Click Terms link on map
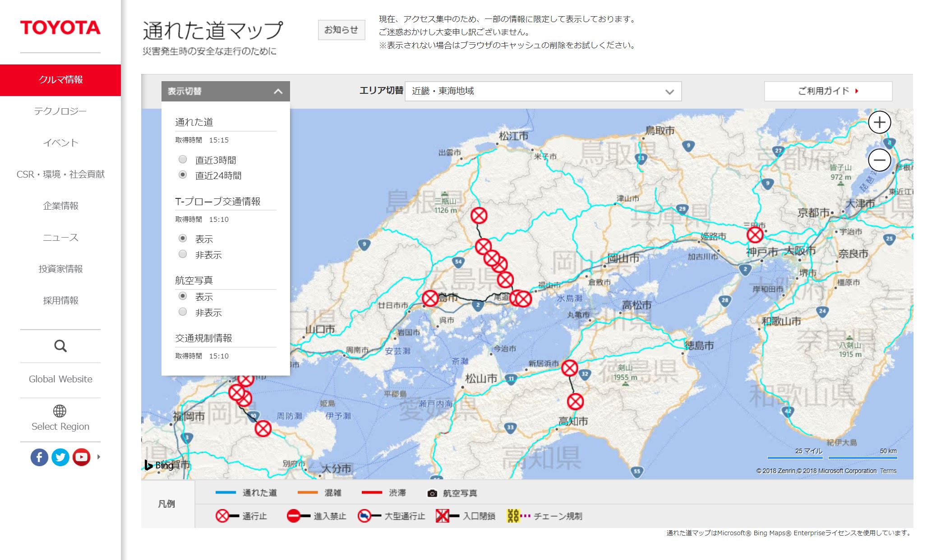This screenshot has height=560, width=941. click(x=888, y=471)
